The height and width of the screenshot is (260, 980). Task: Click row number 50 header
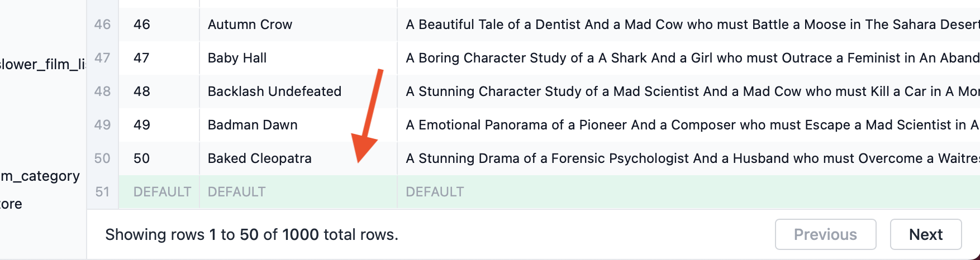point(103,158)
